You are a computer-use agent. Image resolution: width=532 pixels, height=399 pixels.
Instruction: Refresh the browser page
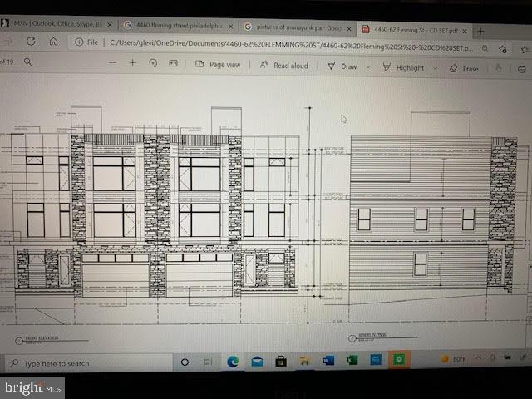click(x=31, y=42)
